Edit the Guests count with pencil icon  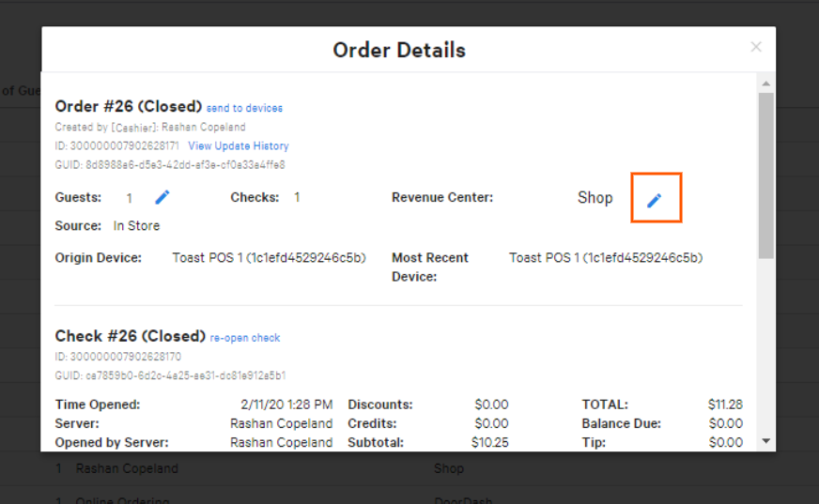[x=162, y=197]
